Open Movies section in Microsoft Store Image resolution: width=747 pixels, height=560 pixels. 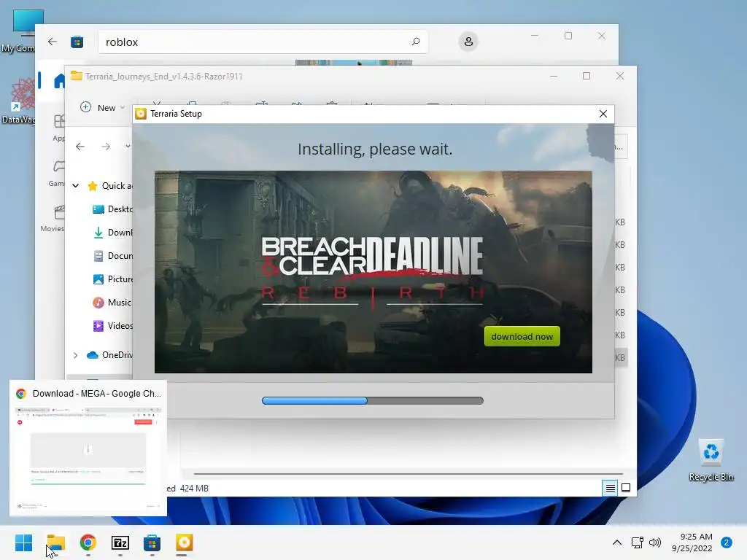pyautogui.click(x=53, y=218)
